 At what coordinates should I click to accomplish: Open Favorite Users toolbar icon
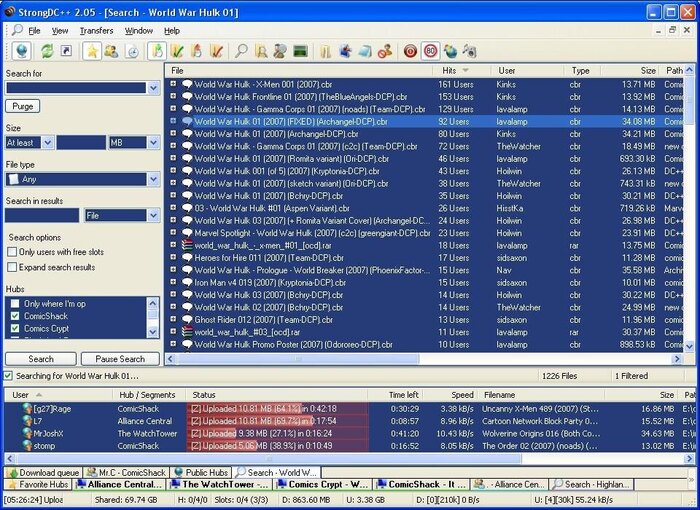[111, 51]
